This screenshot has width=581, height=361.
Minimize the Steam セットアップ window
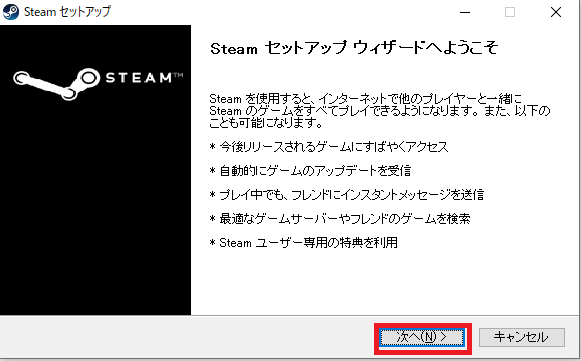pyautogui.click(x=465, y=12)
